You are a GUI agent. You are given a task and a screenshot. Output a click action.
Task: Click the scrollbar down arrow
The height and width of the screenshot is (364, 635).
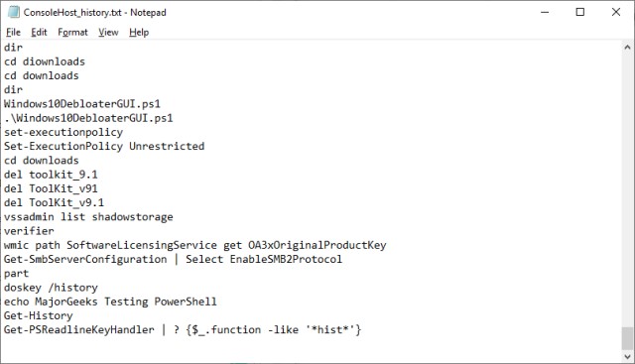[627, 357]
